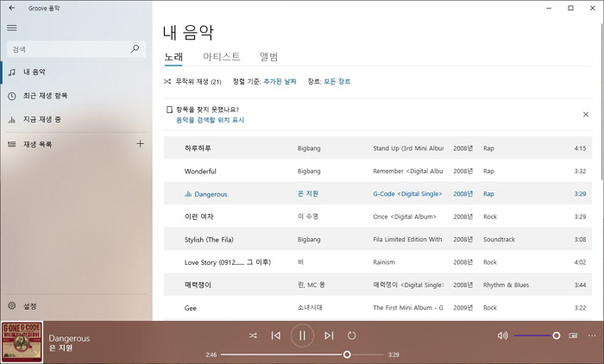The width and height of the screenshot is (604, 364).
Task: Open the hamburger navigation menu
Action: click(x=12, y=28)
